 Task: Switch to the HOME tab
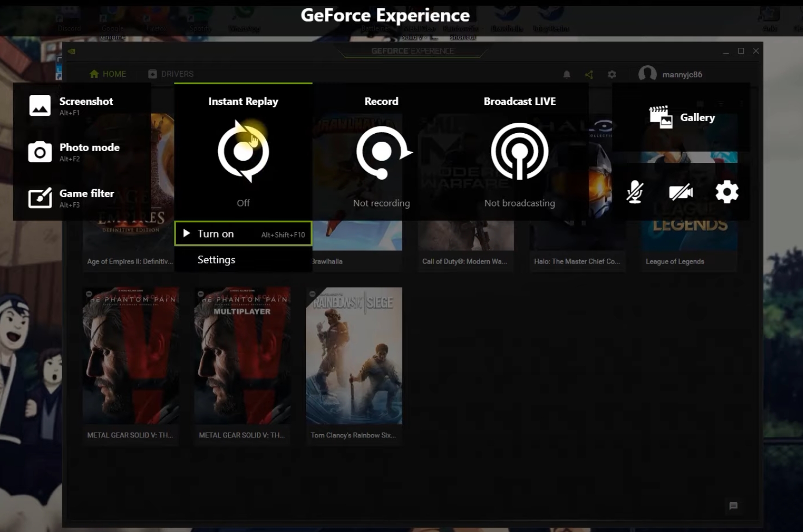pos(108,74)
